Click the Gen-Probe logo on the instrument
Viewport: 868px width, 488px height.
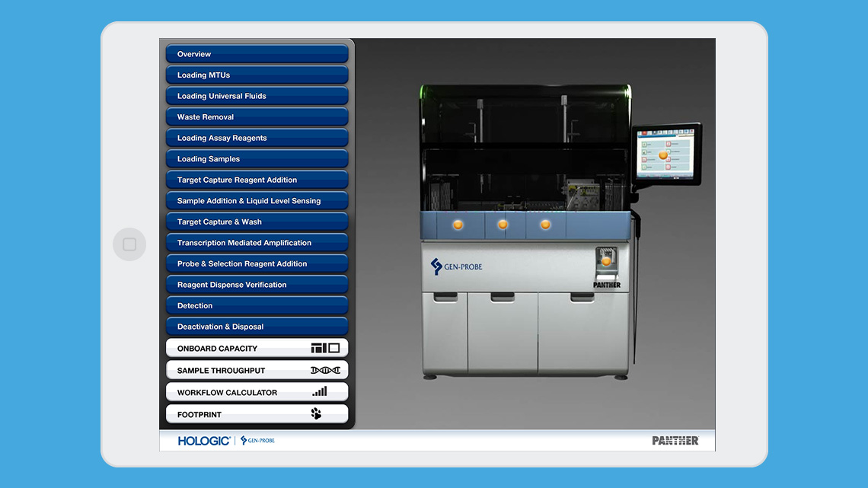(457, 266)
